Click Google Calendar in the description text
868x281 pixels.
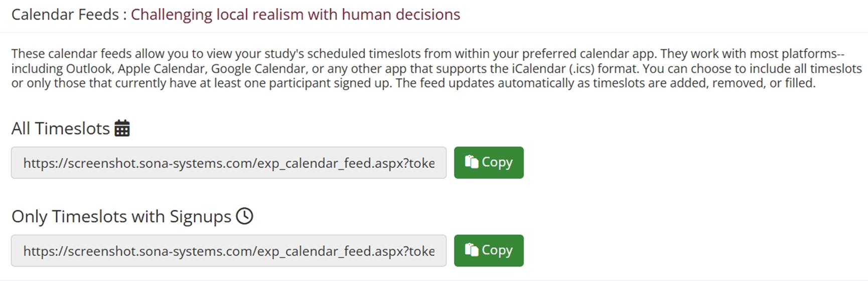pos(258,69)
